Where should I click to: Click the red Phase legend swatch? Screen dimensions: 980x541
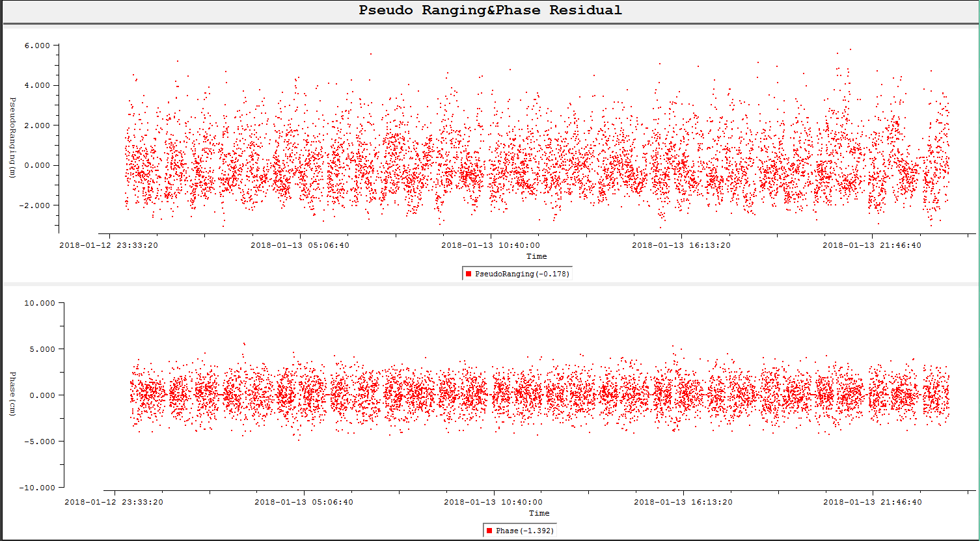tap(489, 531)
